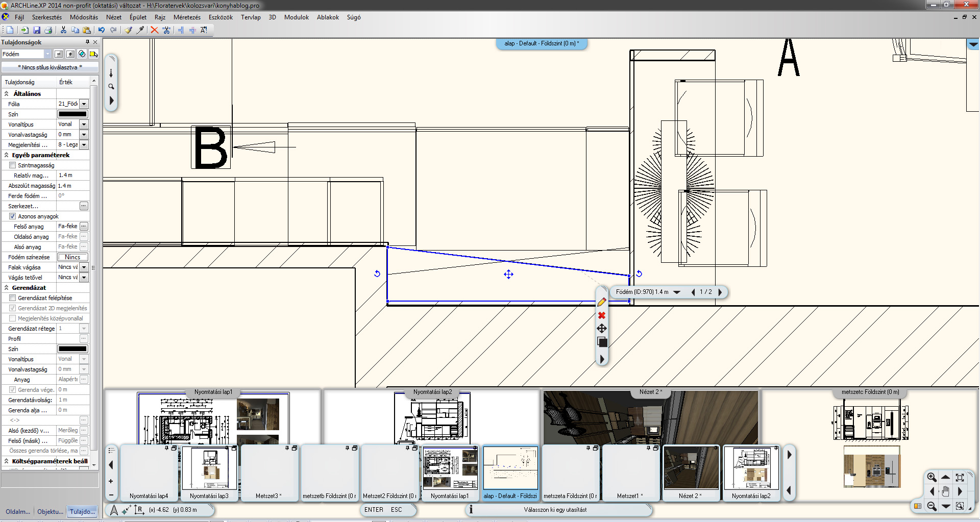Click the black Szín color swatch under Általános
Image resolution: width=980 pixels, height=522 pixels.
click(72, 114)
